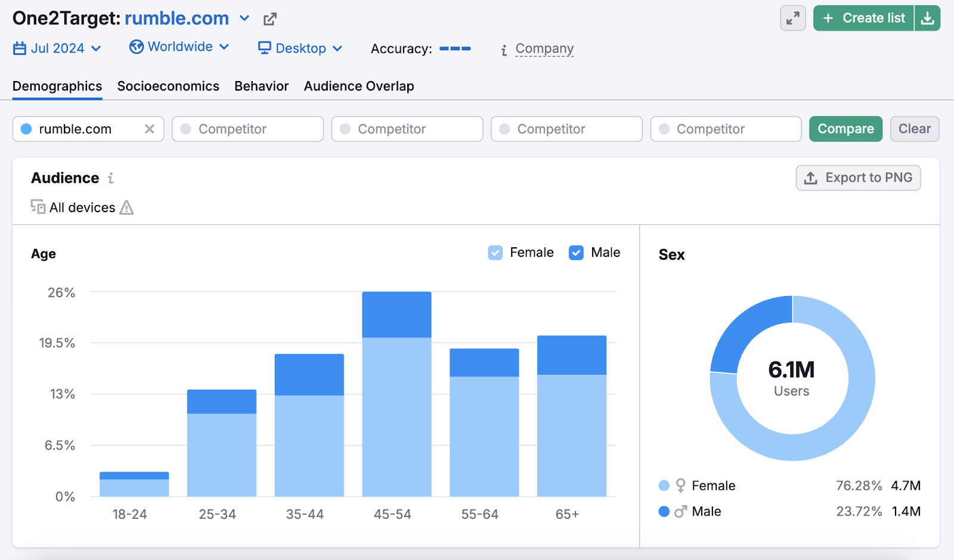The width and height of the screenshot is (954, 560).
Task: Click the 18-24 age bar
Action: 134,484
